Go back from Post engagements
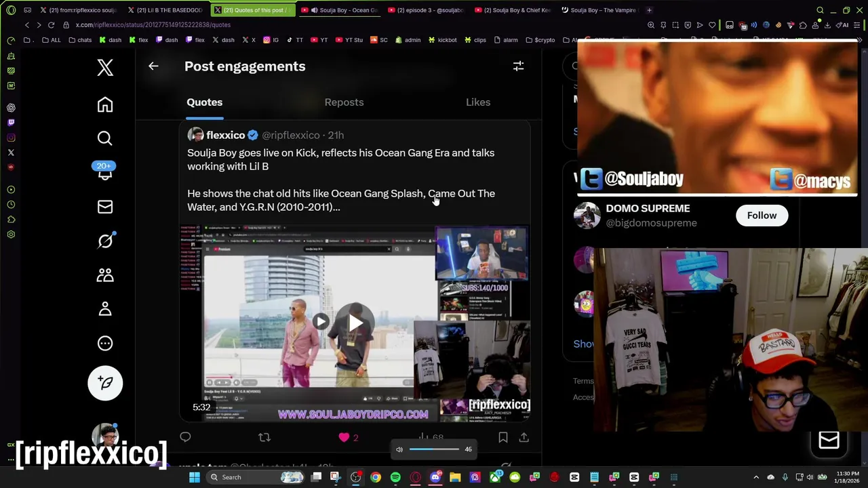 153,66
